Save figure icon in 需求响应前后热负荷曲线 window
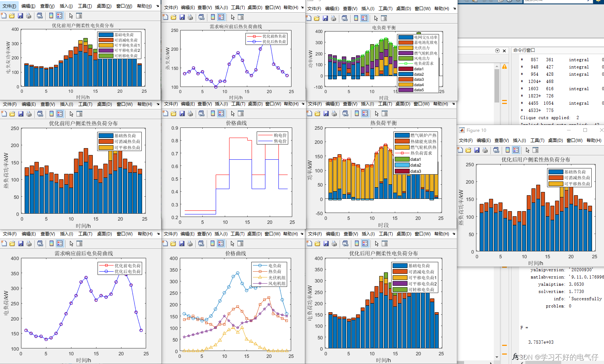The height and width of the screenshot is (364, 604). [x=182, y=17]
